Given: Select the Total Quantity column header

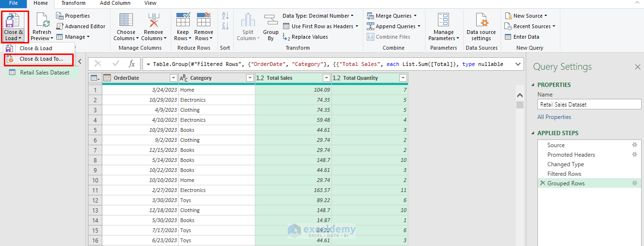Looking at the screenshot, I should tap(370, 78).
